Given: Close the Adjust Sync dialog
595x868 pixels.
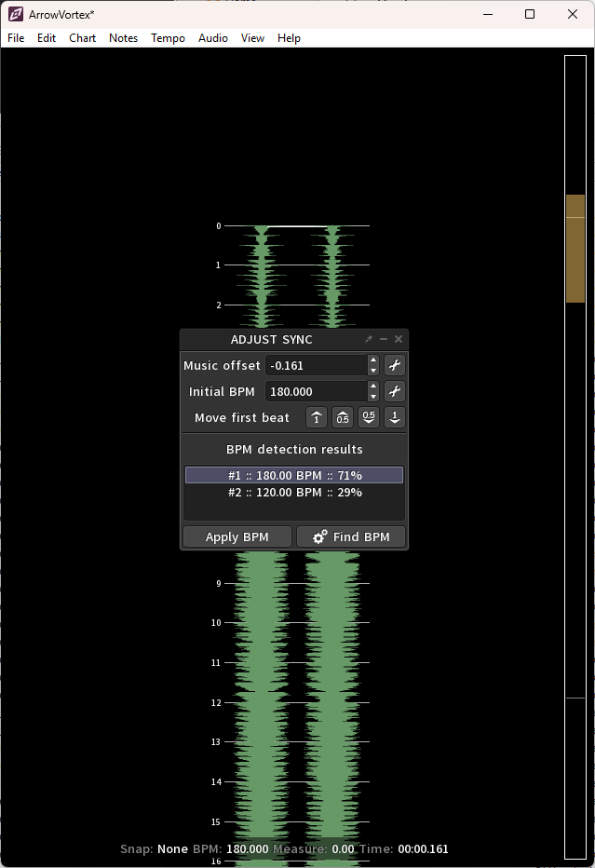Looking at the screenshot, I should pos(399,339).
